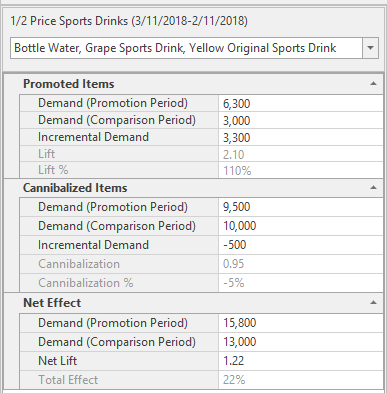Image resolution: width=387 pixels, height=393 pixels.
Task: Click Demand (Promotion Period) label under Promoted Items
Action: click(113, 103)
